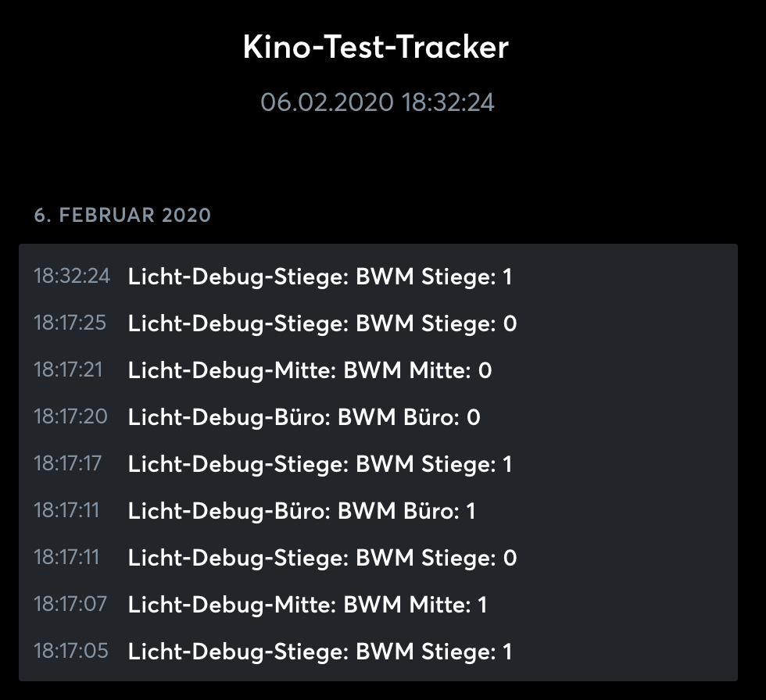Click the 18:17:20 timestamp
Viewport: 766px width, 700px height.
click(70, 416)
